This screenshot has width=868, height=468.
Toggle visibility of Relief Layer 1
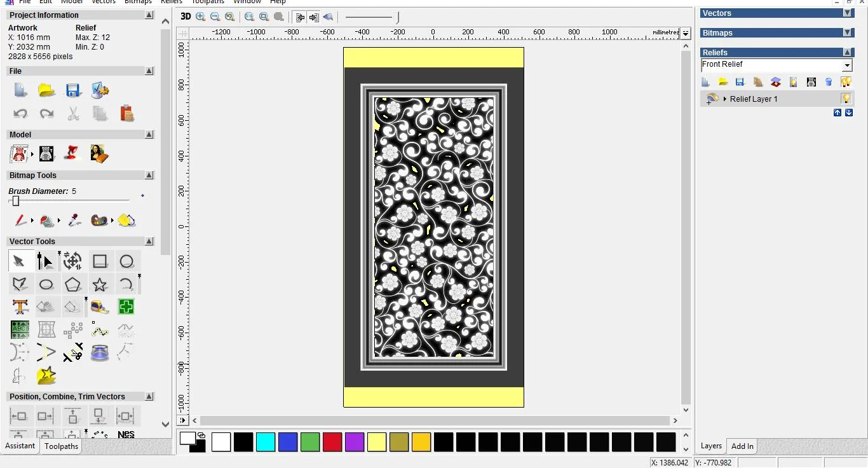(846, 99)
